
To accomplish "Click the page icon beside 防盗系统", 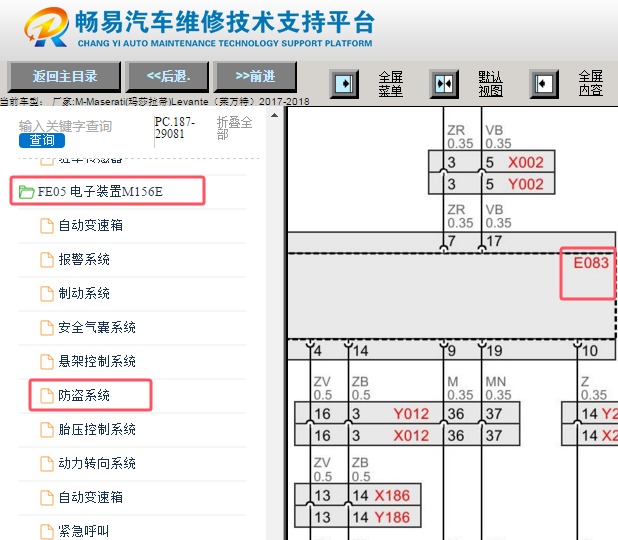I will [x=47, y=395].
